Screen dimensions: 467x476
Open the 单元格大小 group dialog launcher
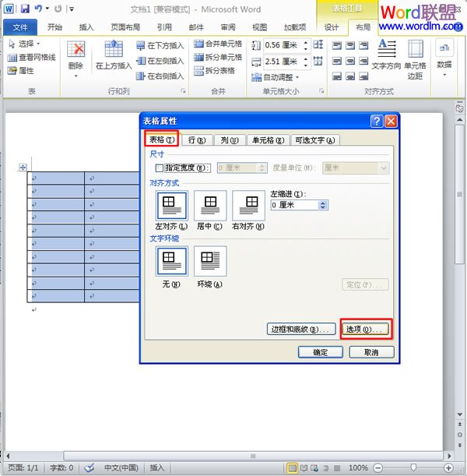point(321,91)
